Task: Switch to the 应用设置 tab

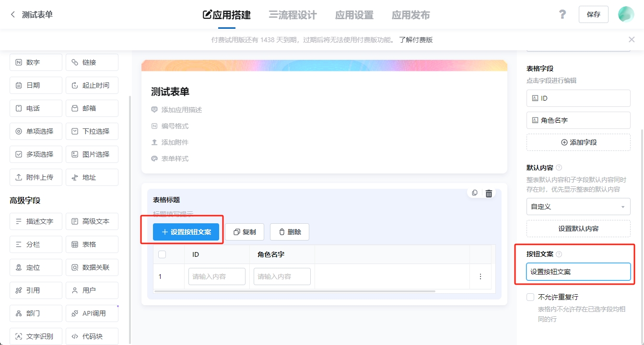Action: pos(354,14)
